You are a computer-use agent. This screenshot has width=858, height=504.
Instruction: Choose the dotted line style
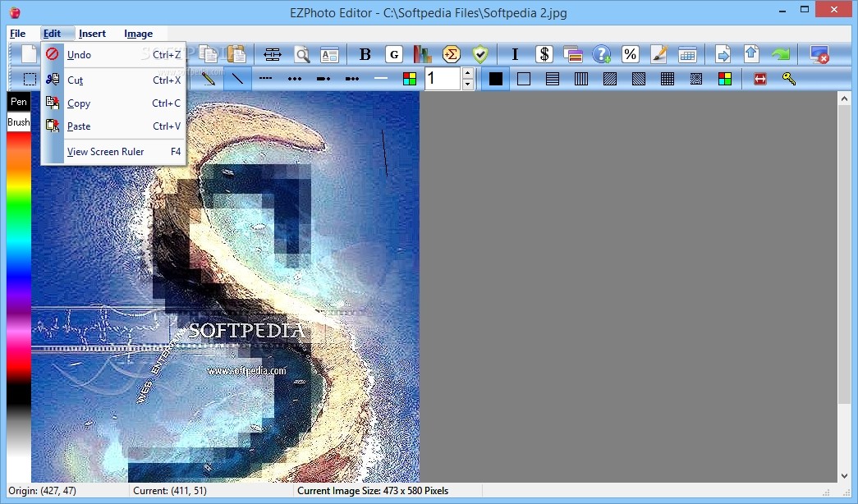295,78
